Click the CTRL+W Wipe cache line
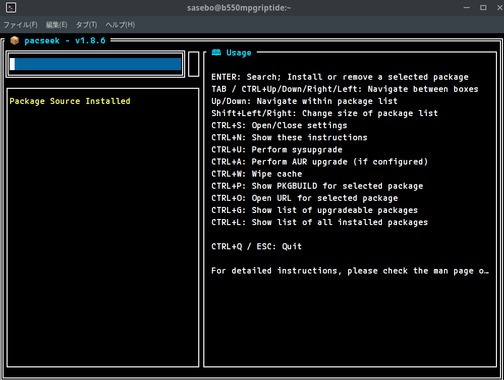This screenshot has width=504, height=380. point(256,174)
